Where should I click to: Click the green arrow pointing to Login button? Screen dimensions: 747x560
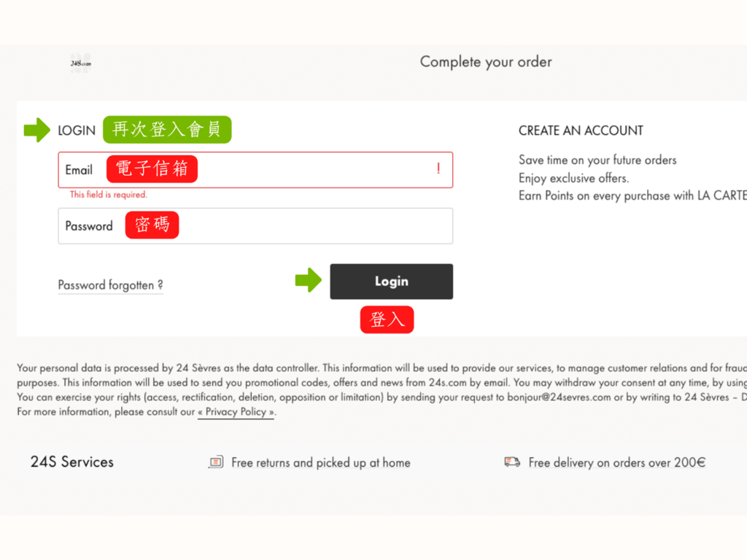coord(309,280)
